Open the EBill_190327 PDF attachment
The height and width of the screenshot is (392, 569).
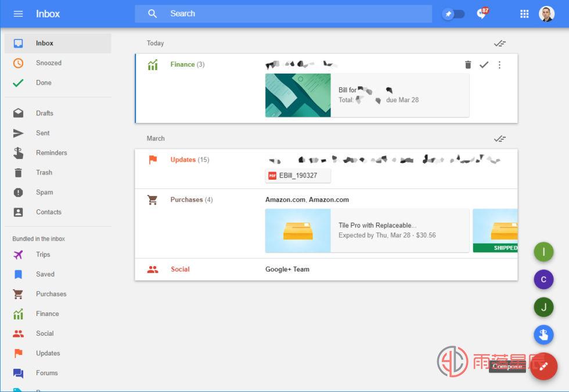coord(298,176)
